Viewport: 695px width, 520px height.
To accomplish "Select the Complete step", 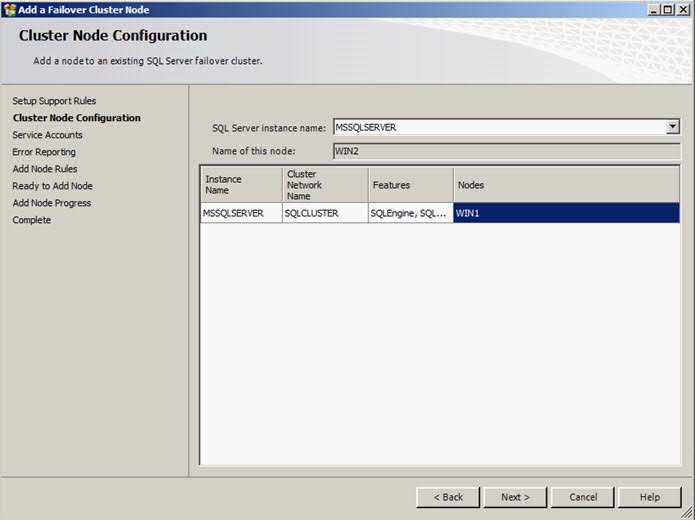I will click(31, 220).
